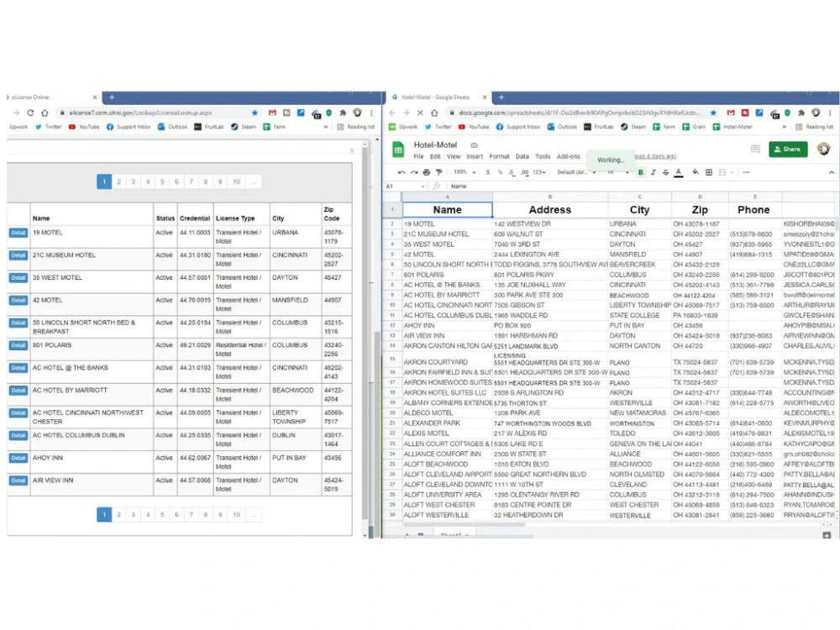This screenshot has width=840, height=630.
Task: Open the Chrome menu in Sheets browser
Action: click(831, 113)
